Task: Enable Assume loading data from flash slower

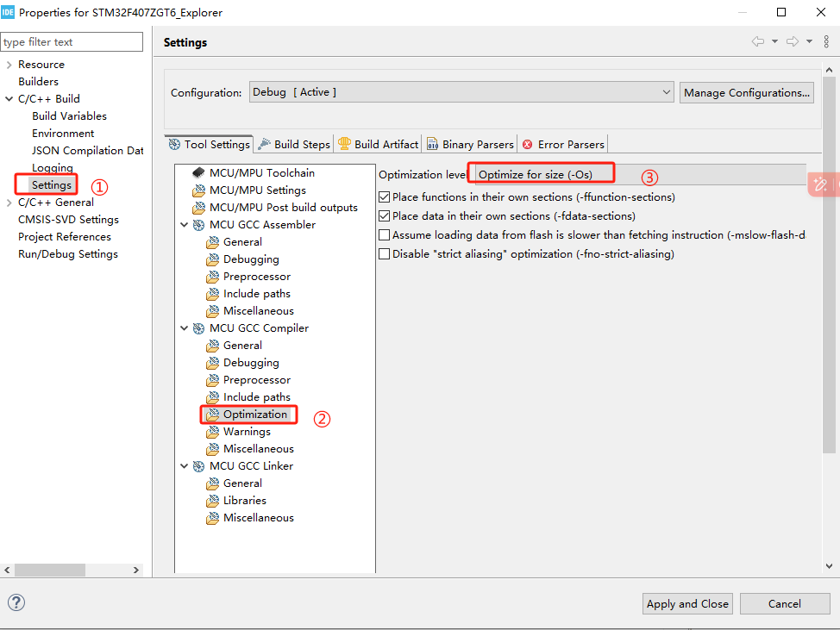Action: pos(384,235)
